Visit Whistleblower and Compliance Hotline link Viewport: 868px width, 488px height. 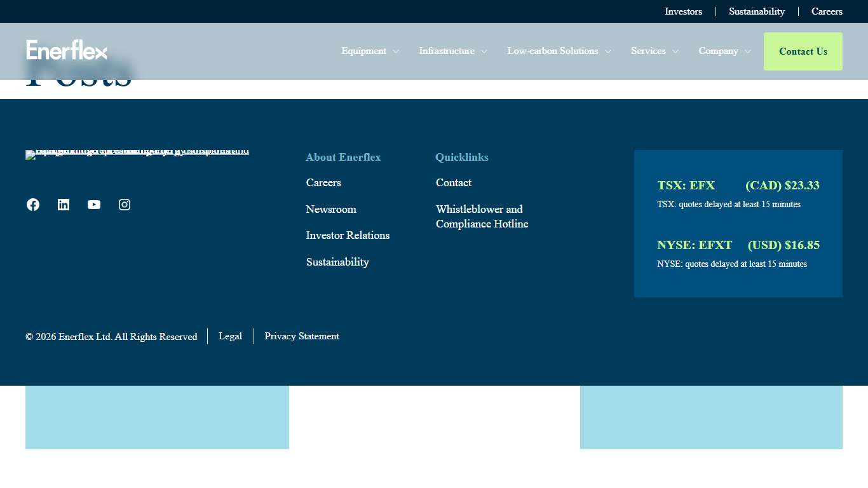point(482,217)
